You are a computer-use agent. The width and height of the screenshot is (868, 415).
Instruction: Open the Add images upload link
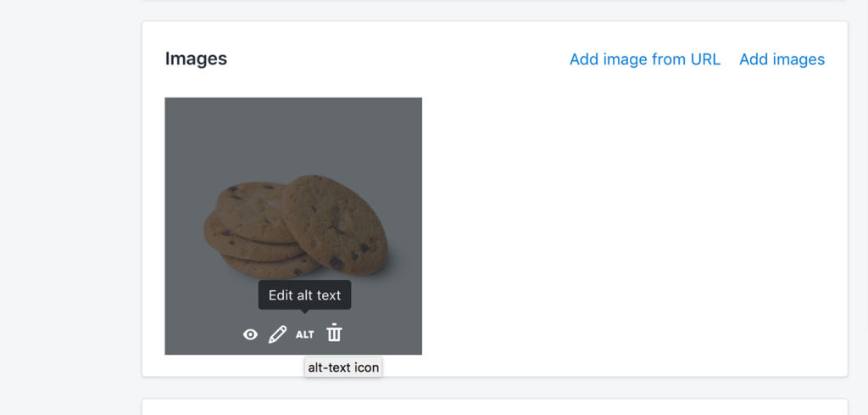click(x=782, y=59)
